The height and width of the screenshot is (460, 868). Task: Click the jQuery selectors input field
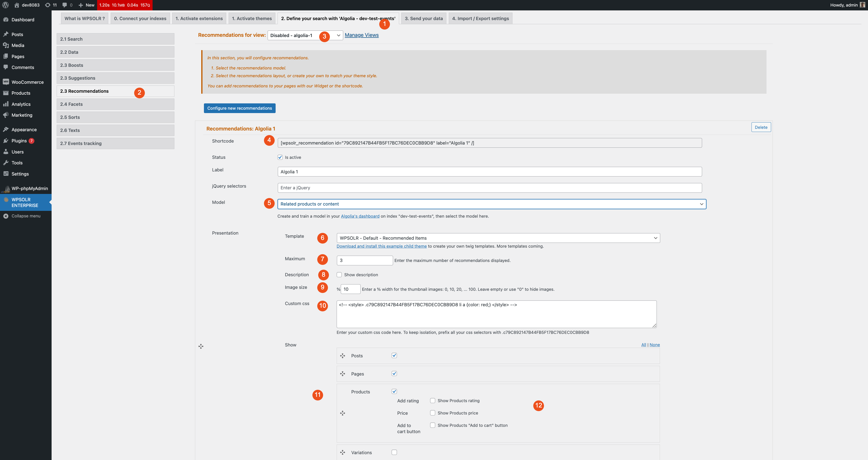[x=490, y=188]
